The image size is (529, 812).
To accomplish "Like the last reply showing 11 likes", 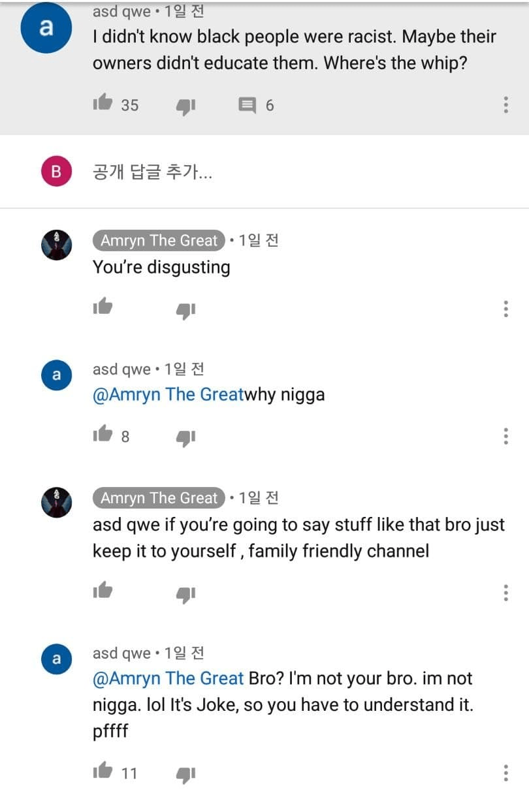I will (103, 772).
